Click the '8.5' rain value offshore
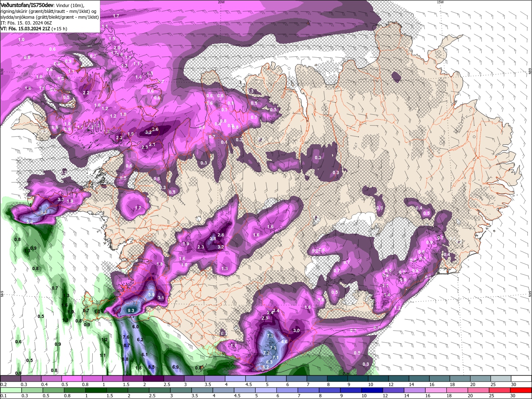The width and height of the screenshot is (532, 399). (152, 367)
